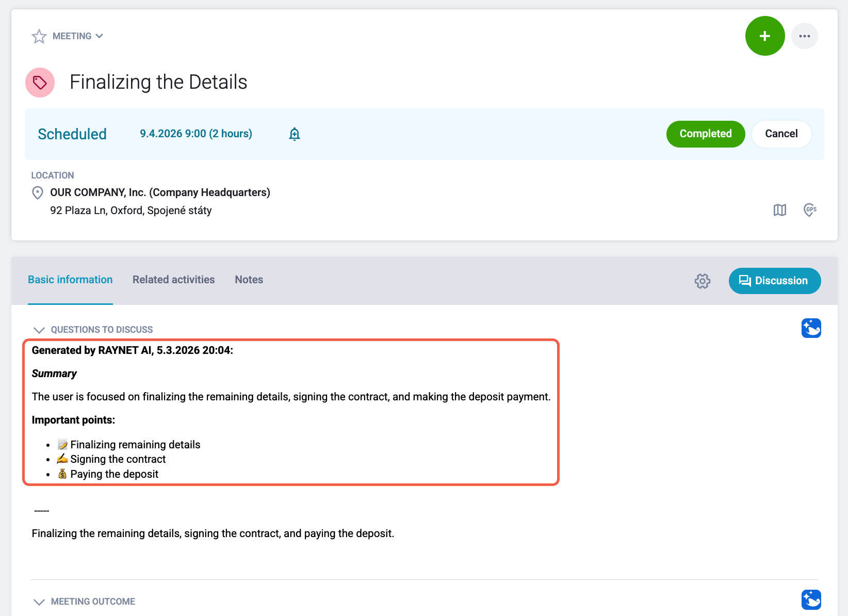Collapse the Questions to Discuss section
Screen dimensions: 848x616
[39, 330]
